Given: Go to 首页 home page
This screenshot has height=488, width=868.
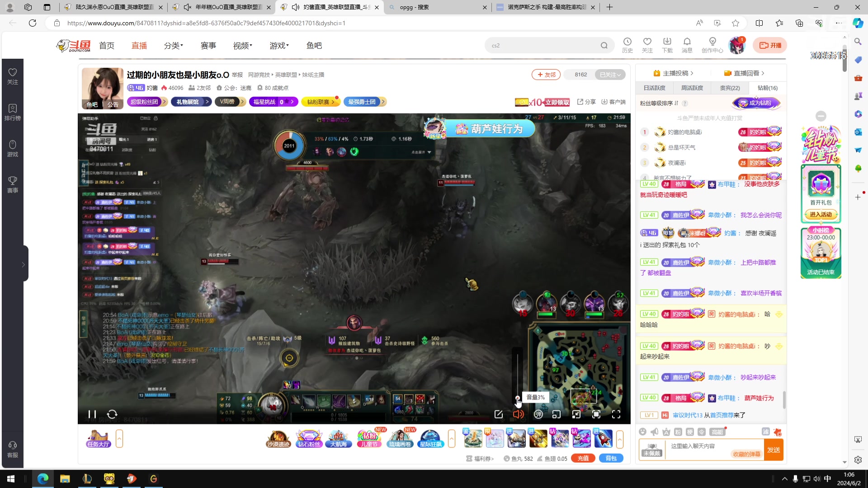Looking at the screenshot, I should (107, 45).
